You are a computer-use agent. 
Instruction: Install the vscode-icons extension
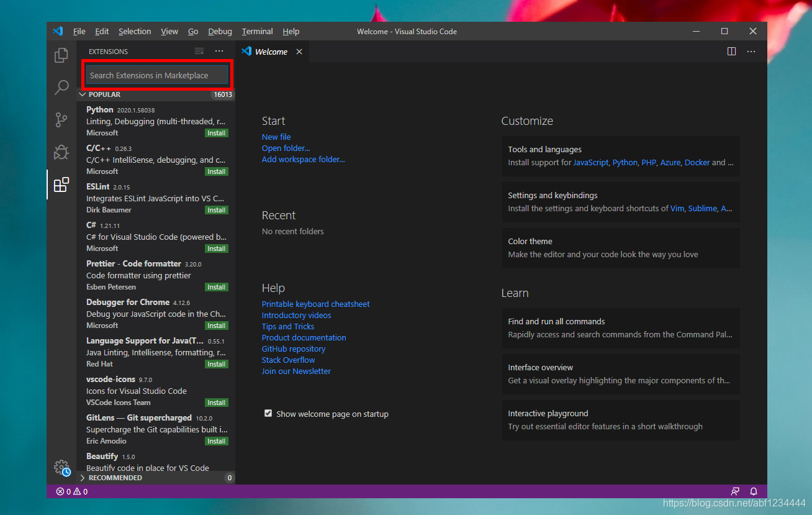click(x=217, y=403)
